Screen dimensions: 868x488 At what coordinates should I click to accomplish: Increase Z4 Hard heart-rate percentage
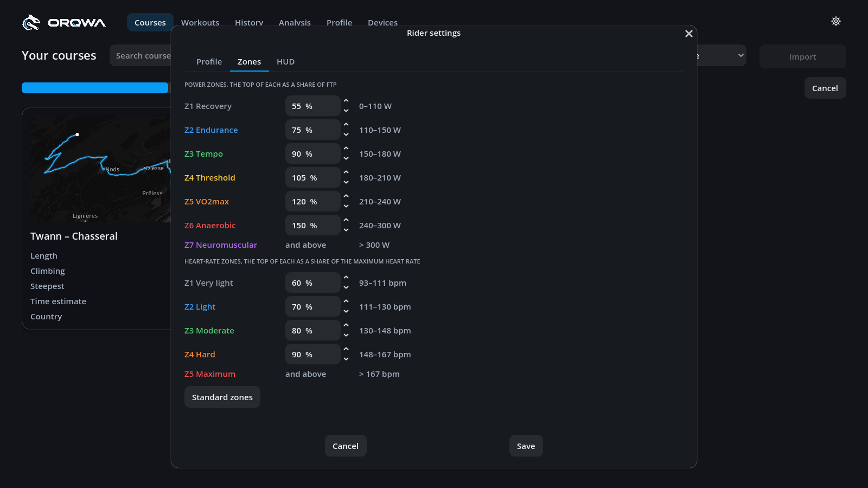[346, 350]
